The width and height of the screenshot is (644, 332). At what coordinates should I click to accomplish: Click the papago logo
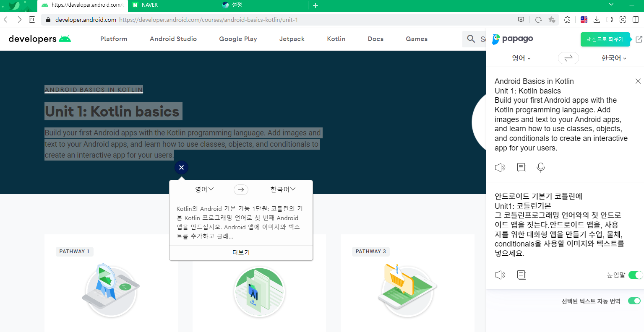512,39
